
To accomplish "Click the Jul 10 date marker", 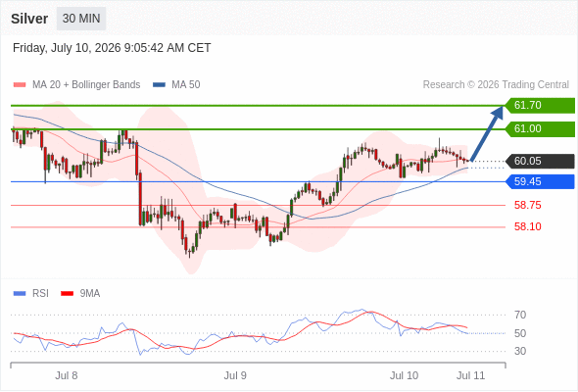I will 404,375.
